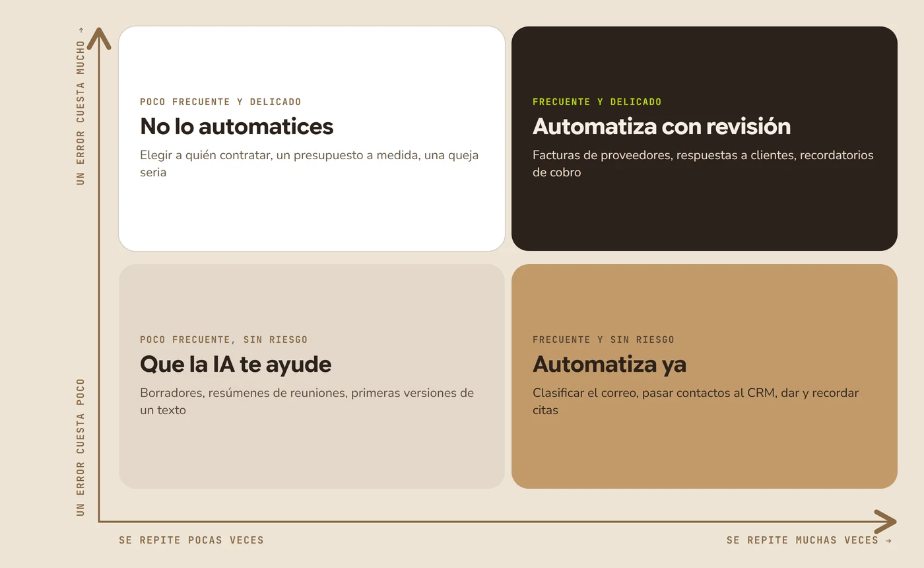Click the heading "No lo automatices"
The width and height of the screenshot is (924, 568).
(236, 126)
